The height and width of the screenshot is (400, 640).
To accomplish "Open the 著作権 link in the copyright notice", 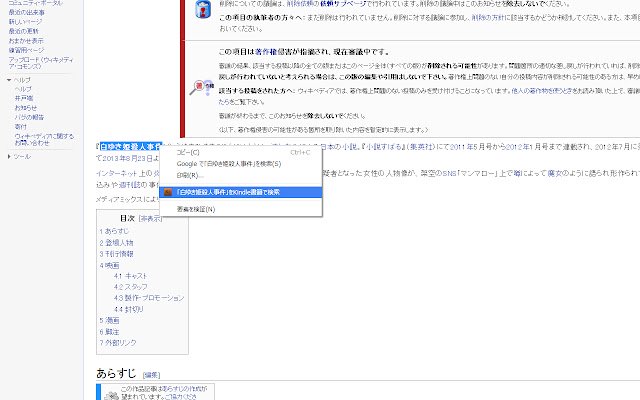I will 266,52.
